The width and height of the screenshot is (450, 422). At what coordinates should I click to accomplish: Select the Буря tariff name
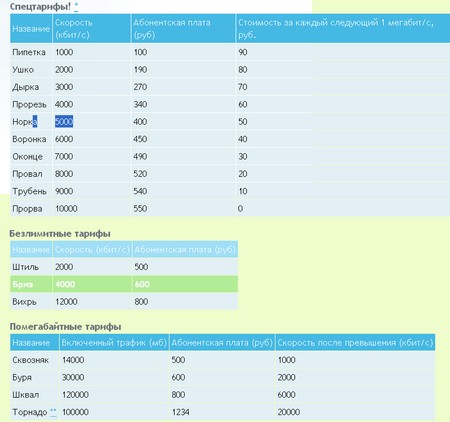point(22,377)
